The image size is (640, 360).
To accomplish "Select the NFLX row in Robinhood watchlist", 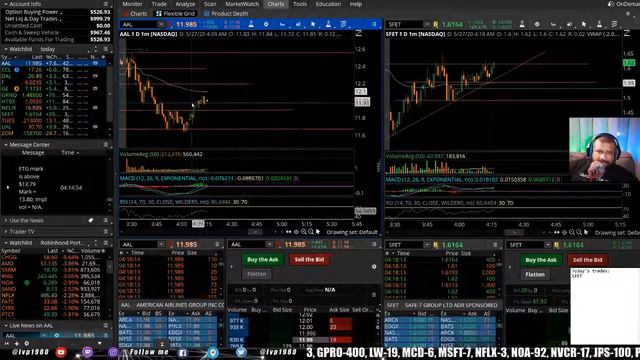I will (x=52, y=295).
